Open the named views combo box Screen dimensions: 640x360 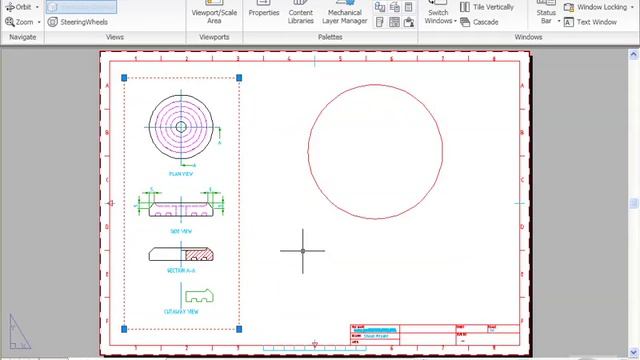81,7
